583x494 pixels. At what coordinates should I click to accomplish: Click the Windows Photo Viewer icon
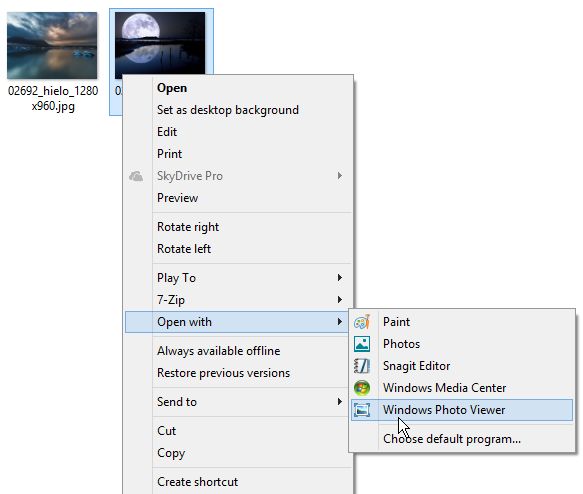(x=361, y=410)
